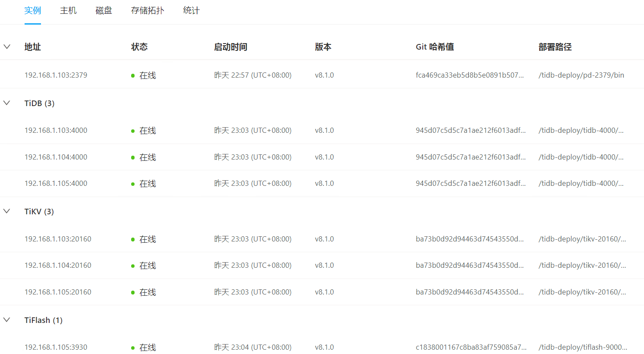Click deploy path /tidb-deploy/pd-2379/bin
The height and width of the screenshot is (354, 644).
(x=581, y=75)
